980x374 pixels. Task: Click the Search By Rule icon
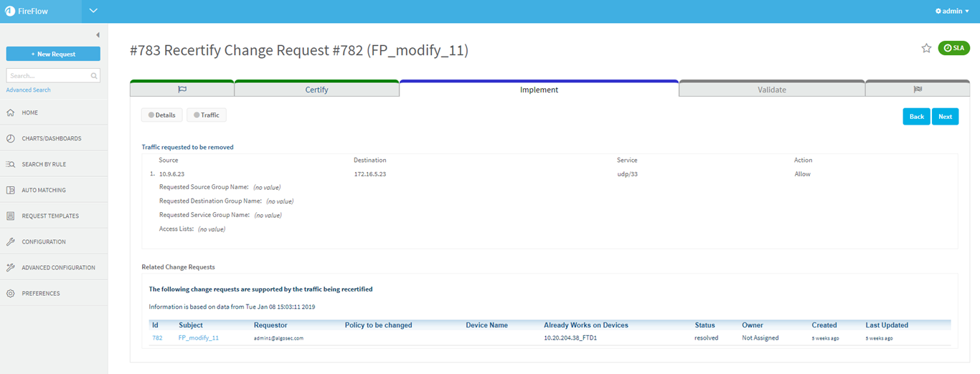pos(11,164)
